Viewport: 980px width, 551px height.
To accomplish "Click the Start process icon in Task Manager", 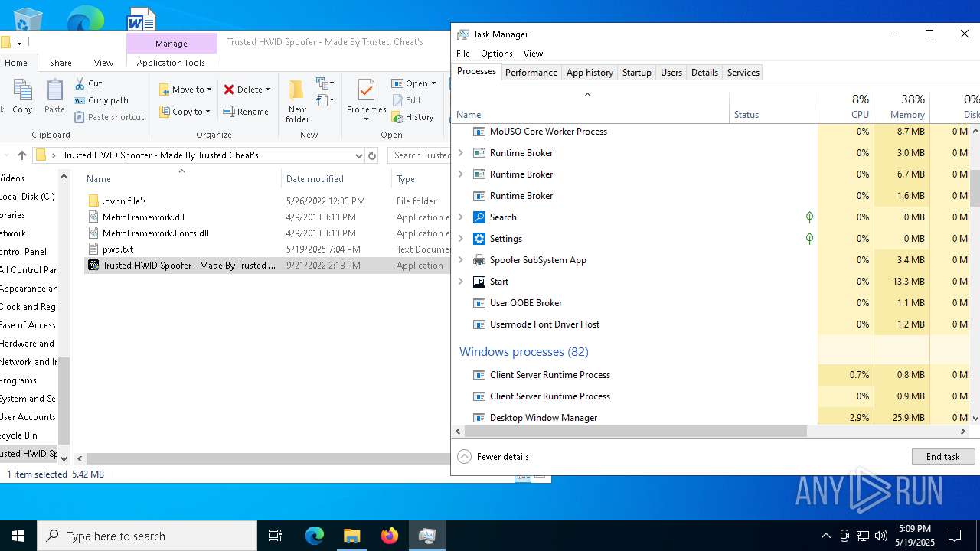I will [x=479, y=282].
